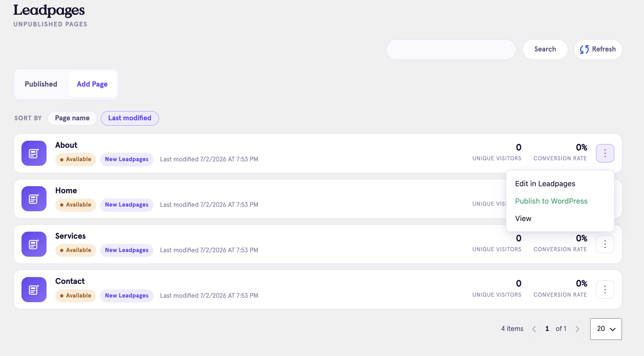Viewport: 644px width, 356px height.
Task: Click the New Leadpages tag on About
Action: coord(127,159)
